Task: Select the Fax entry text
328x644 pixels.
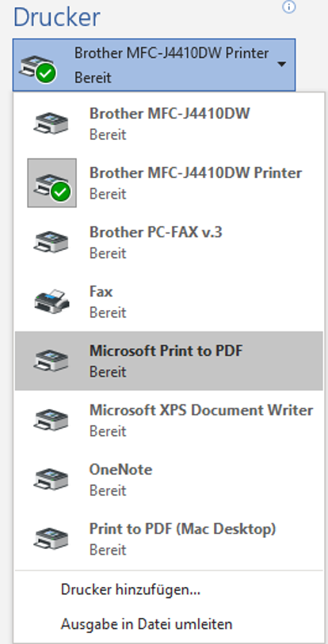Action: [101, 292]
